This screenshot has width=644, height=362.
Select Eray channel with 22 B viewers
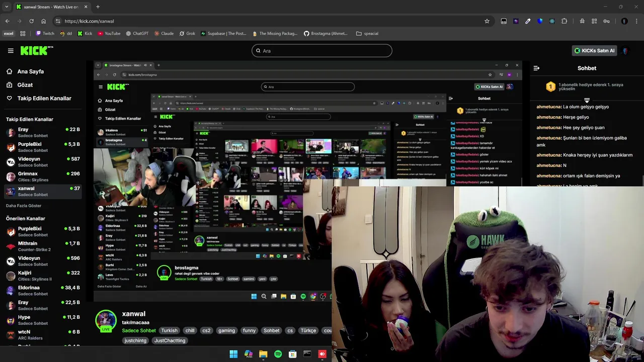tap(42, 133)
